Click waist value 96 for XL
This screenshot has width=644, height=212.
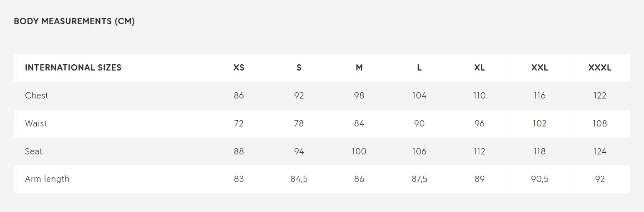coord(480,124)
